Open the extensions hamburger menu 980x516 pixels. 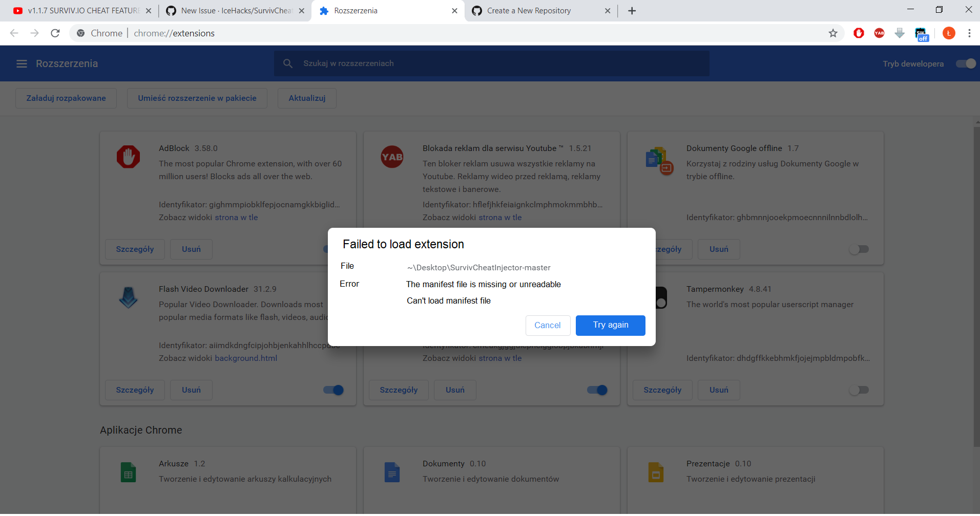[21, 63]
